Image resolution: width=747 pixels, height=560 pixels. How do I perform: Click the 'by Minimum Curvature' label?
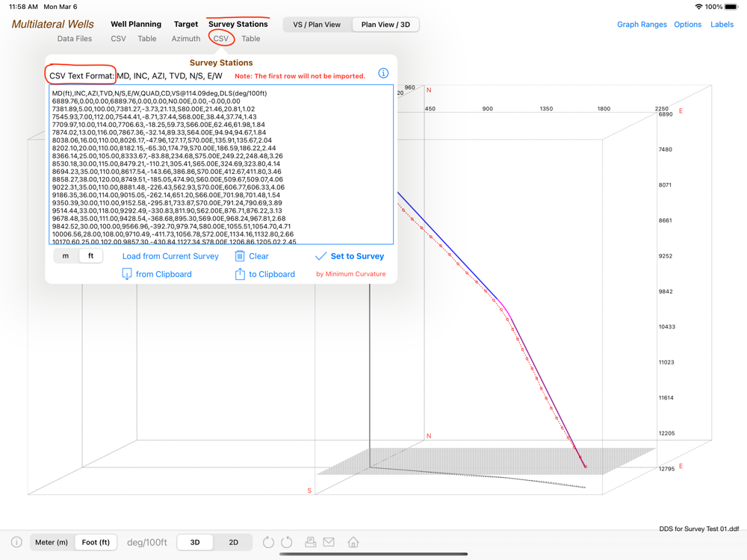pos(351,274)
